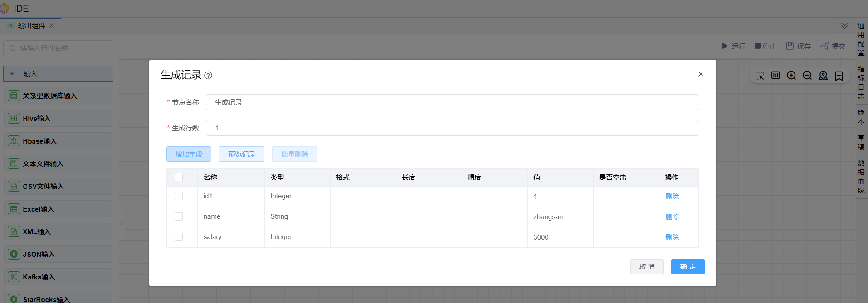Check the checkbox for the salary row
This screenshot has height=303, width=868.
tap(179, 237)
